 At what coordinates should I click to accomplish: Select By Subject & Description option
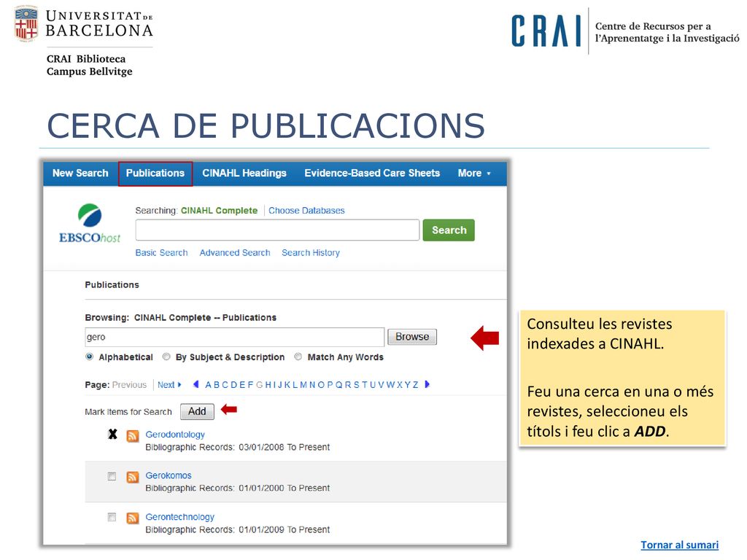tap(166, 357)
